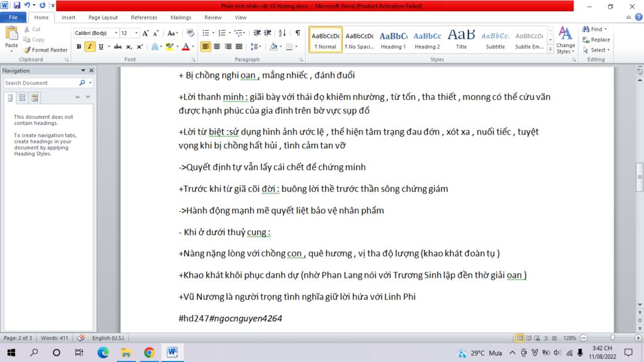644x362 pixels.
Task: Click the Undo icon
Action: 28,5
